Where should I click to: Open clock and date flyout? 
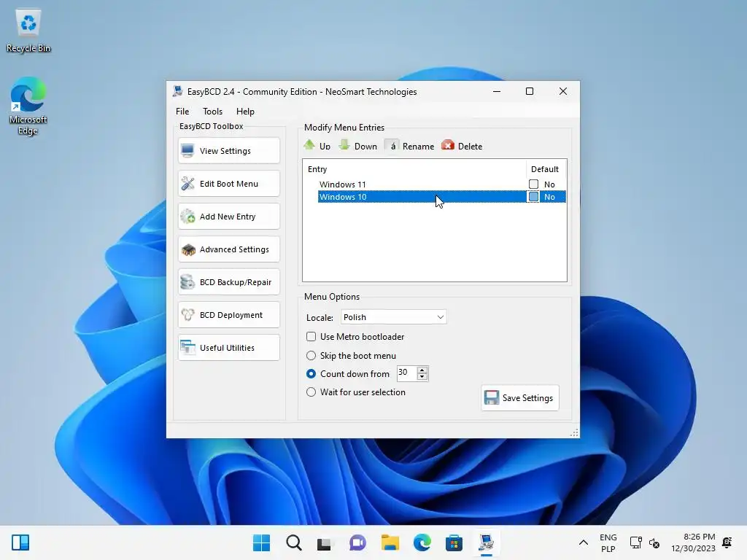coord(693,542)
